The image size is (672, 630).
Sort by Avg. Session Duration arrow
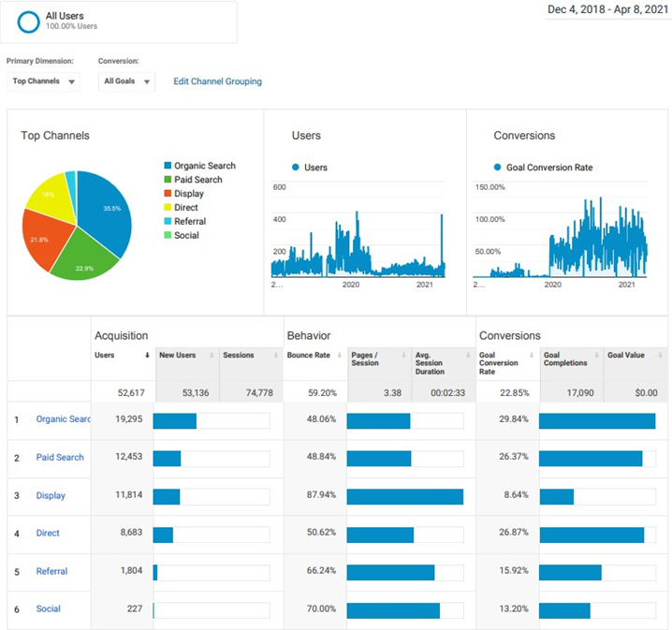tap(468, 355)
